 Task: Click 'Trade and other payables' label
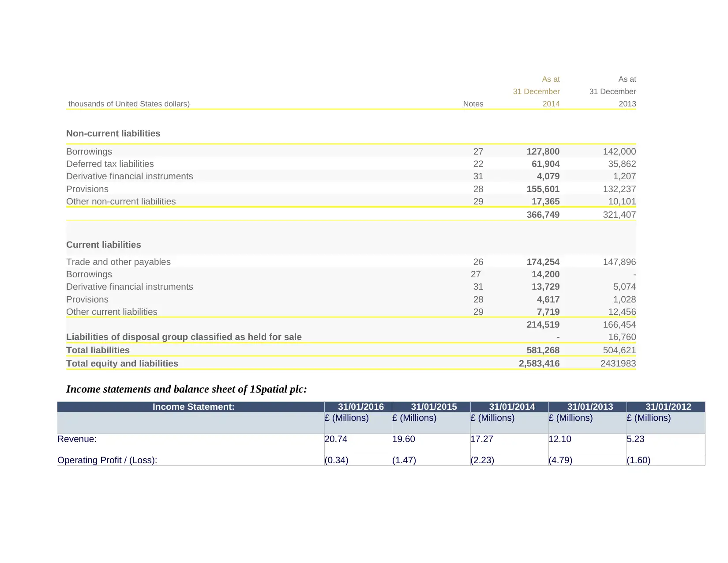click(x=118, y=262)
